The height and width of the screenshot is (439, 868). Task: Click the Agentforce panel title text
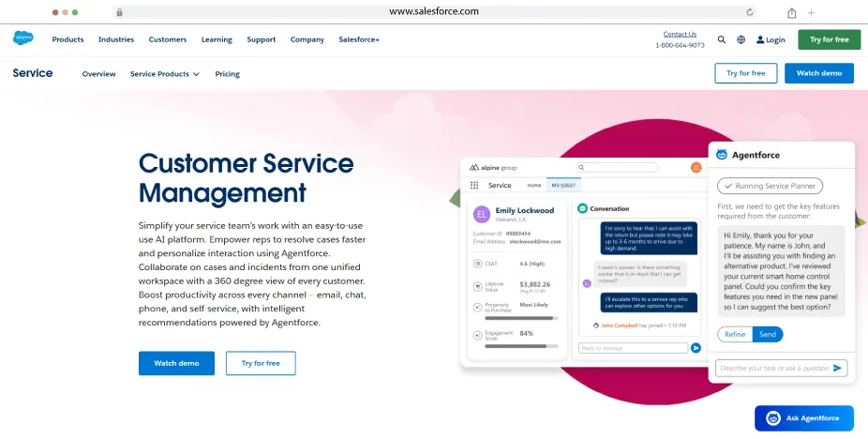[756, 155]
